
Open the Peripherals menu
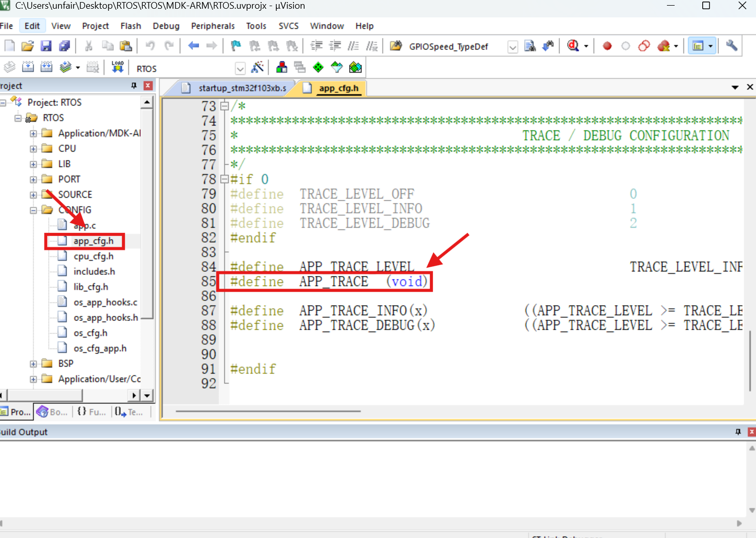[x=213, y=26]
